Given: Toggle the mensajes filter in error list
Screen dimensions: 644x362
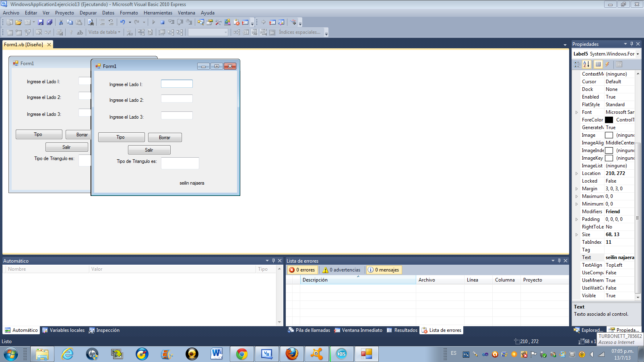Looking at the screenshot, I should tap(383, 269).
